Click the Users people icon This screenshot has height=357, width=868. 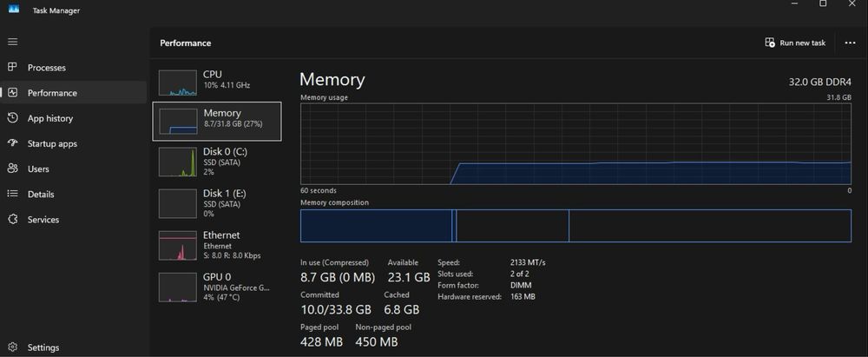click(x=13, y=169)
